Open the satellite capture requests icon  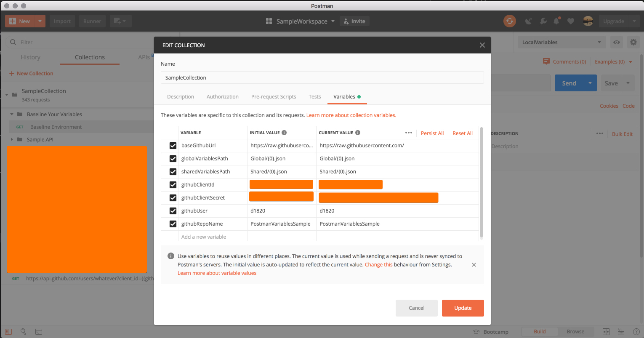529,21
